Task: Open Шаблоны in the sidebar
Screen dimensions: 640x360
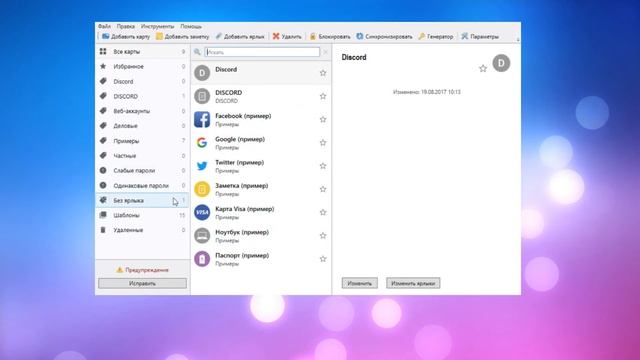Action: coord(142,215)
